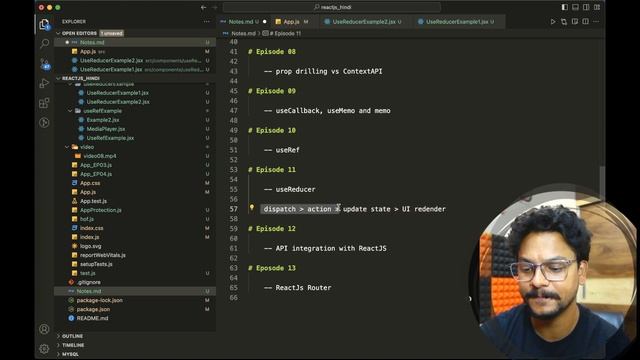This screenshot has height=360, width=640.
Task: Open Source Control view in activity bar
Action: pos(44,63)
